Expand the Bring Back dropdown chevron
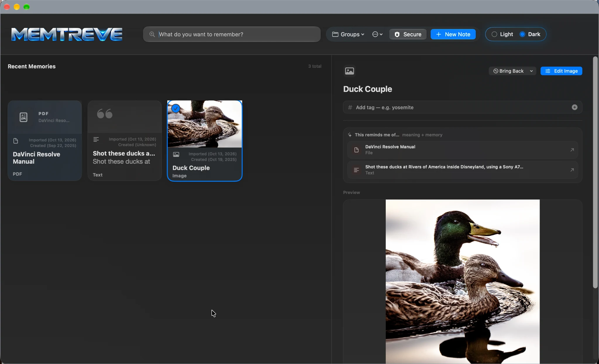Image resolution: width=599 pixels, height=364 pixels. tap(531, 71)
